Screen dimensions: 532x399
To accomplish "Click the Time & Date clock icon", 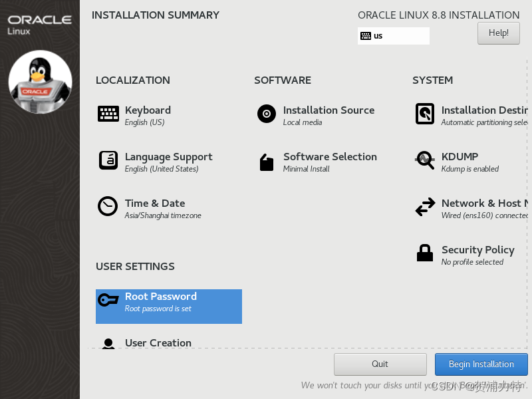I will (108, 206).
